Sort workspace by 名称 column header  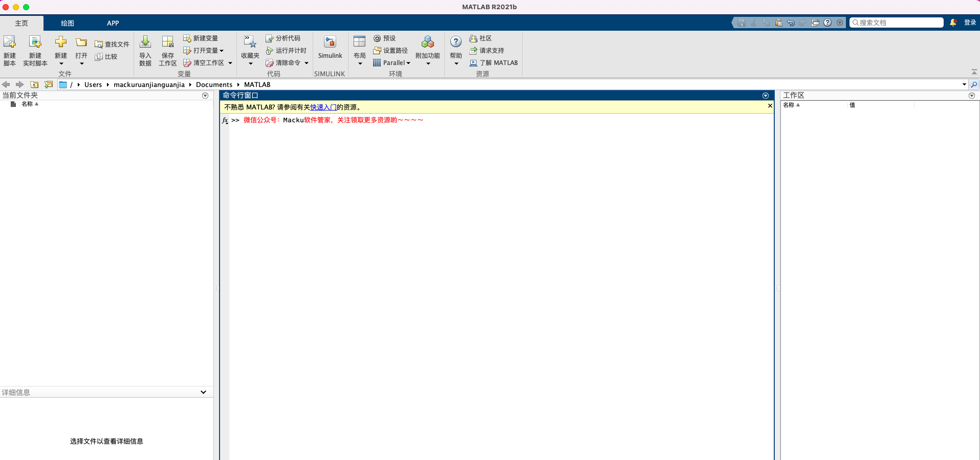pyautogui.click(x=791, y=105)
